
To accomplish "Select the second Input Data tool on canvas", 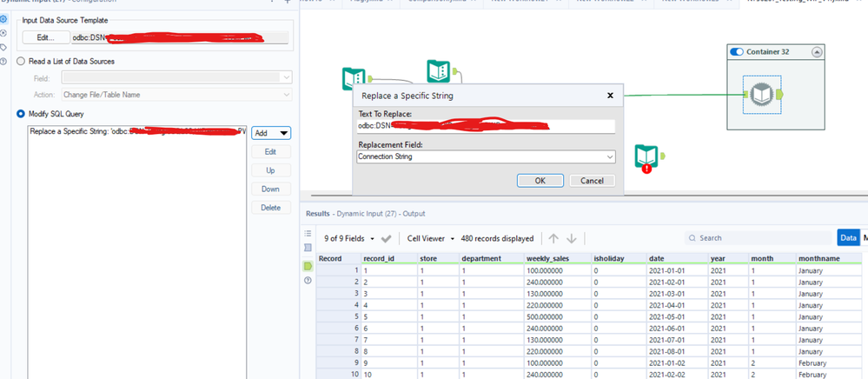I will [x=439, y=71].
